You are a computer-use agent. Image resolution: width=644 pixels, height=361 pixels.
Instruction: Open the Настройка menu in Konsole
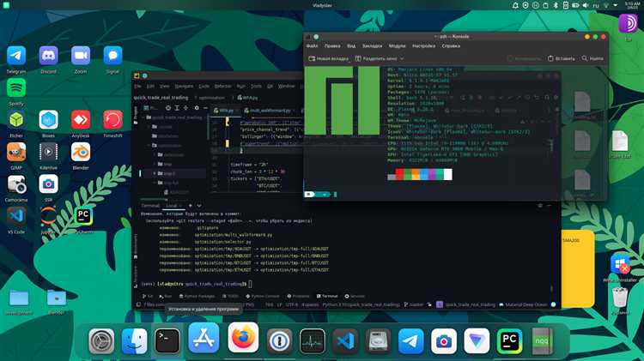(424, 46)
